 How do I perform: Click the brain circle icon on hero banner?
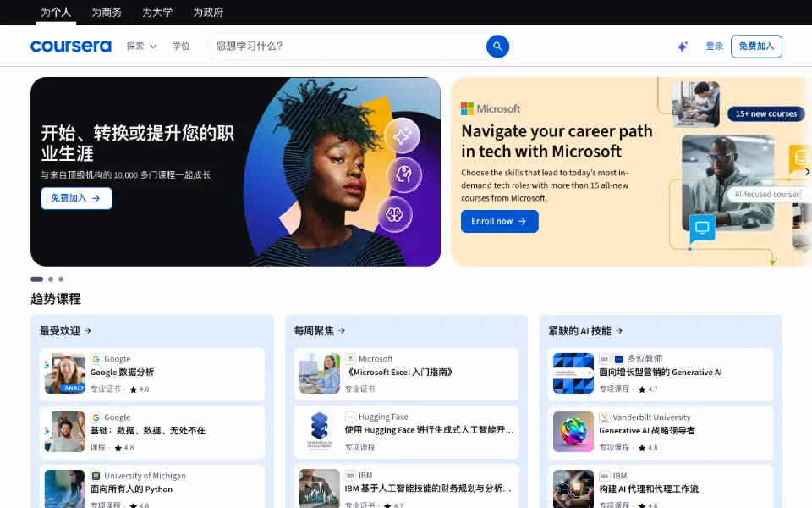pos(395,214)
